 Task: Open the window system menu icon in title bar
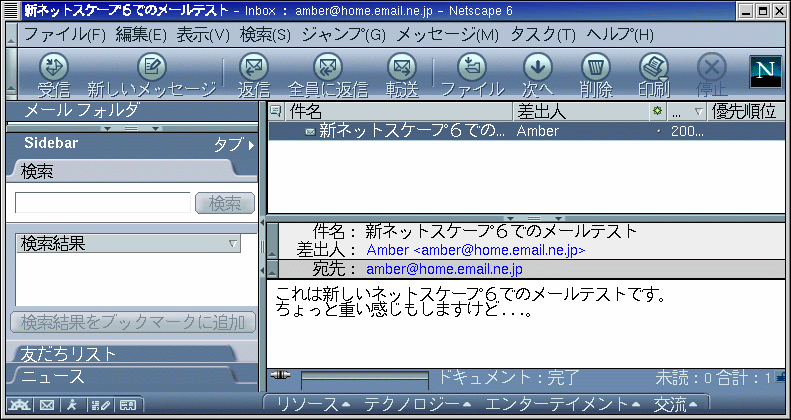point(13,10)
